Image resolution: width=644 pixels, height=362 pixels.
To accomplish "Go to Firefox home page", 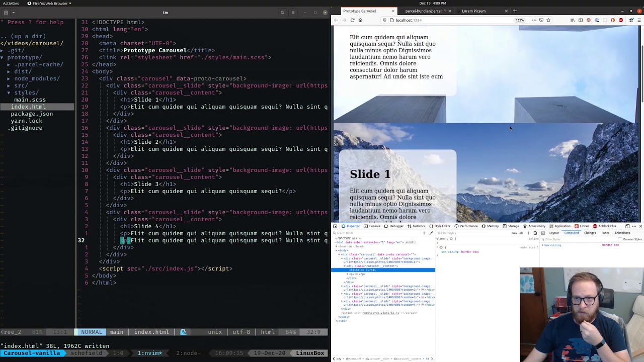I will pos(360,20).
